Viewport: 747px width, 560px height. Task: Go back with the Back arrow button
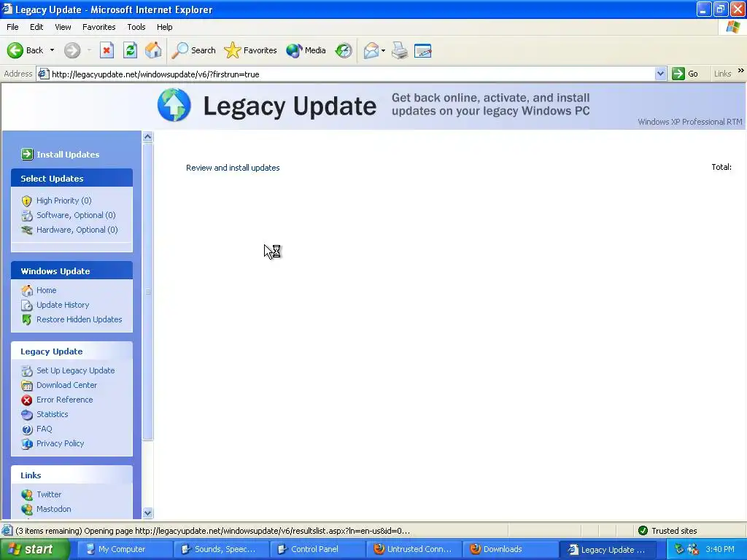click(25, 50)
